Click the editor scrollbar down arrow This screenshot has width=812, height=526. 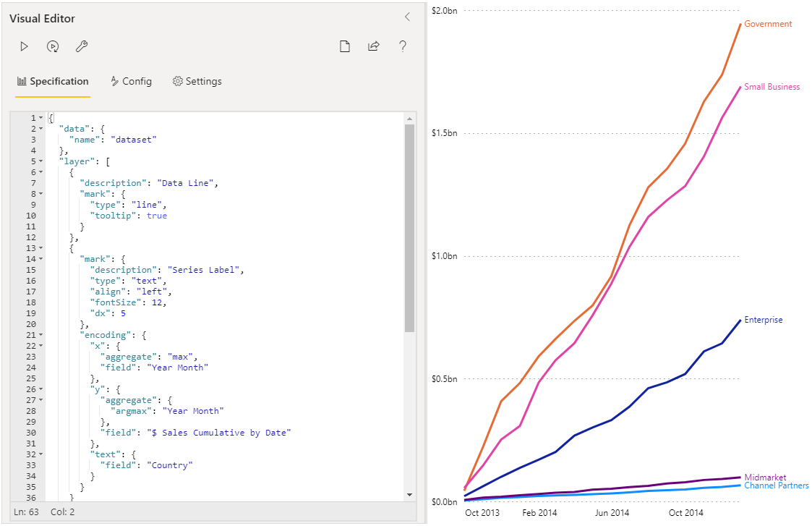point(410,495)
